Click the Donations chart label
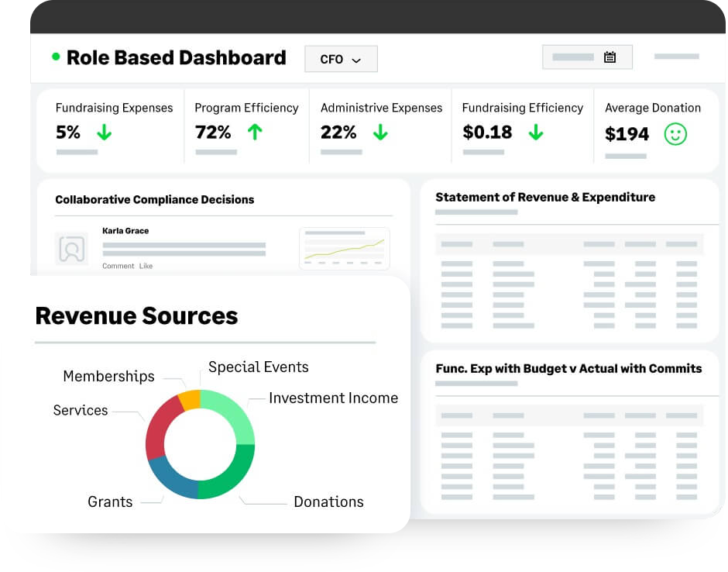This screenshot has height=572, width=728. (x=328, y=501)
